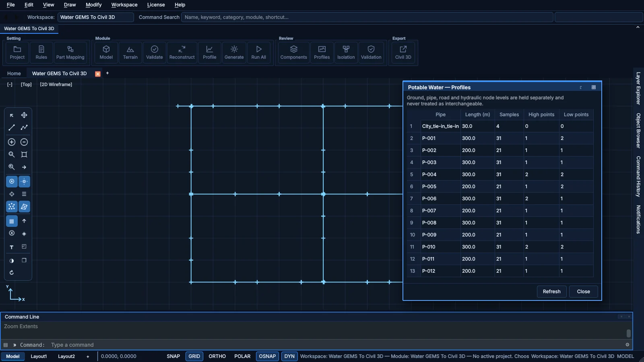Toggle GRID mode off
Viewport: 644px width, 362px height.
(194, 356)
